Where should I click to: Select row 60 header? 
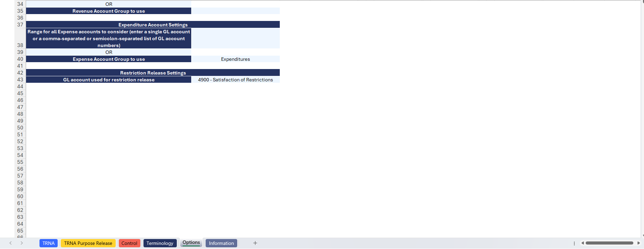[x=20, y=196]
